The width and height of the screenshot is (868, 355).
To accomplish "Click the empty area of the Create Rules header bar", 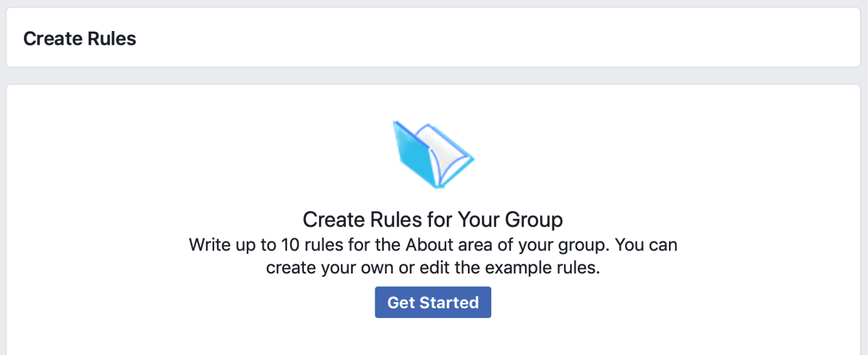I will pos(492,38).
